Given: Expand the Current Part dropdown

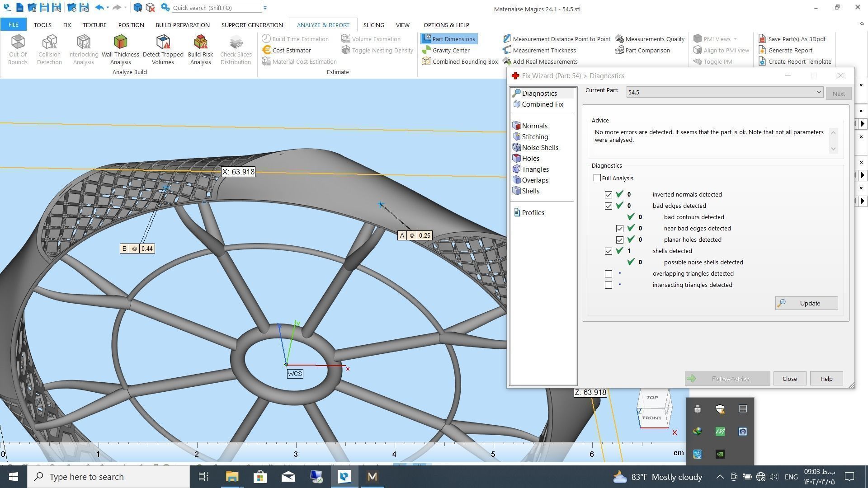Looking at the screenshot, I should (818, 92).
